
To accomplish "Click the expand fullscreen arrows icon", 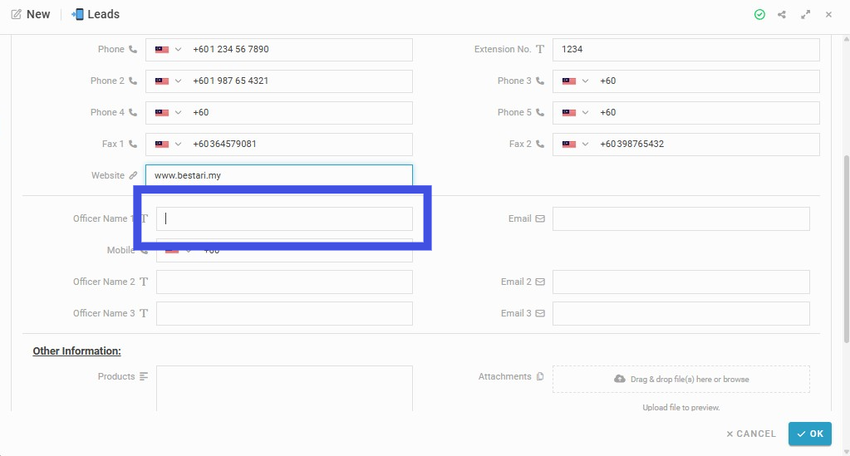I will pyautogui.click(x=806, y=15).
